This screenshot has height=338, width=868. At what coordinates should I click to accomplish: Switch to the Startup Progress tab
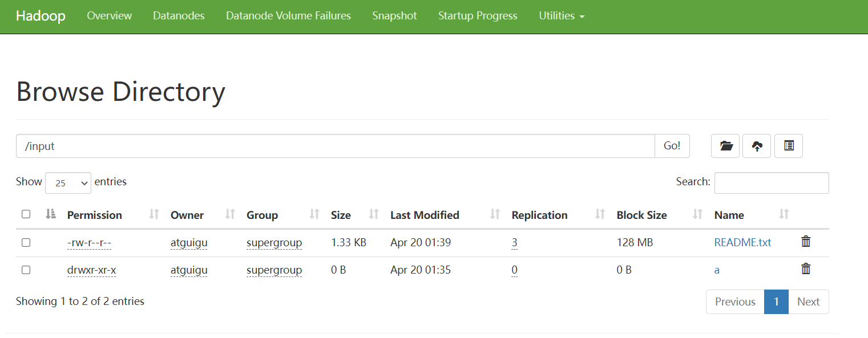coord(478,16)
